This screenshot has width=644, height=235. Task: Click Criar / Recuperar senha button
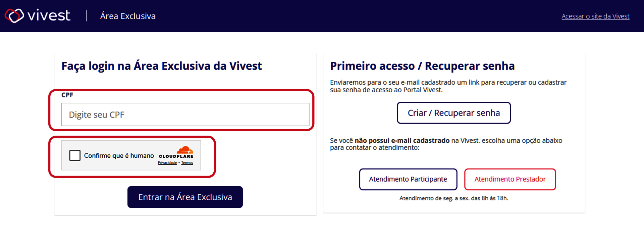coord(454,113)
